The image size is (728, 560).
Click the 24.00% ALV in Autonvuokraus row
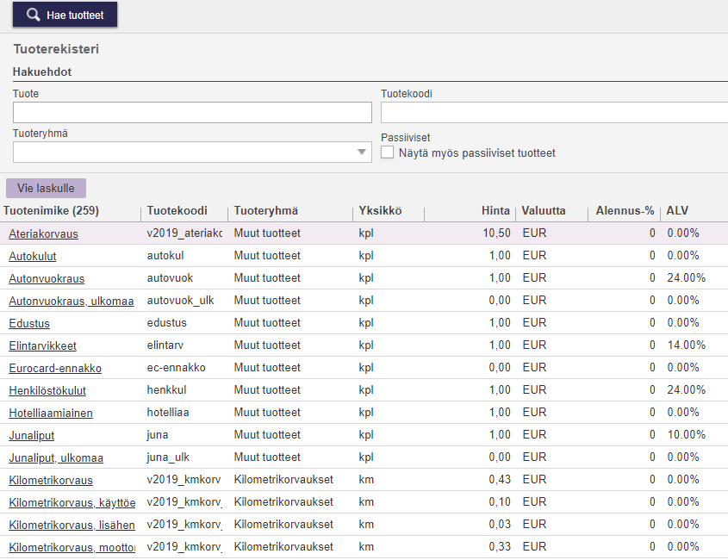(686, 277)
